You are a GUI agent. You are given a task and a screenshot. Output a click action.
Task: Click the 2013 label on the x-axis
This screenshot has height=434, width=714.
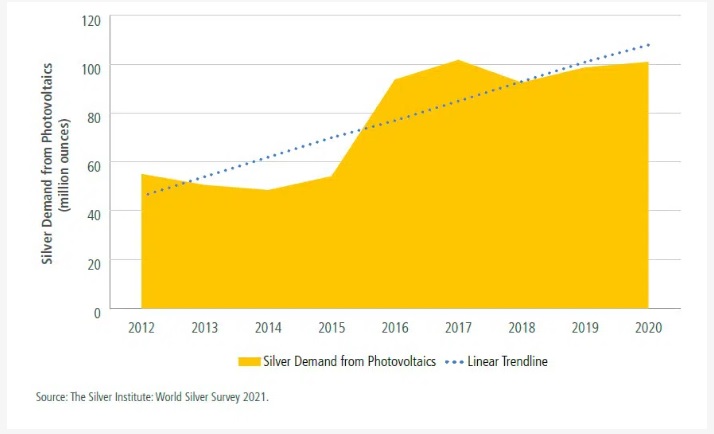click(x=205, y=326)
